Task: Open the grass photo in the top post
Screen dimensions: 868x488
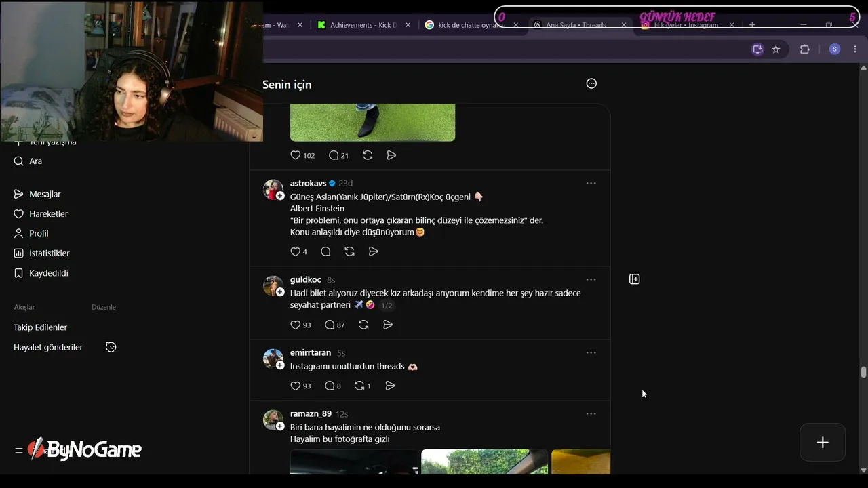Action: tap(372, 123)
